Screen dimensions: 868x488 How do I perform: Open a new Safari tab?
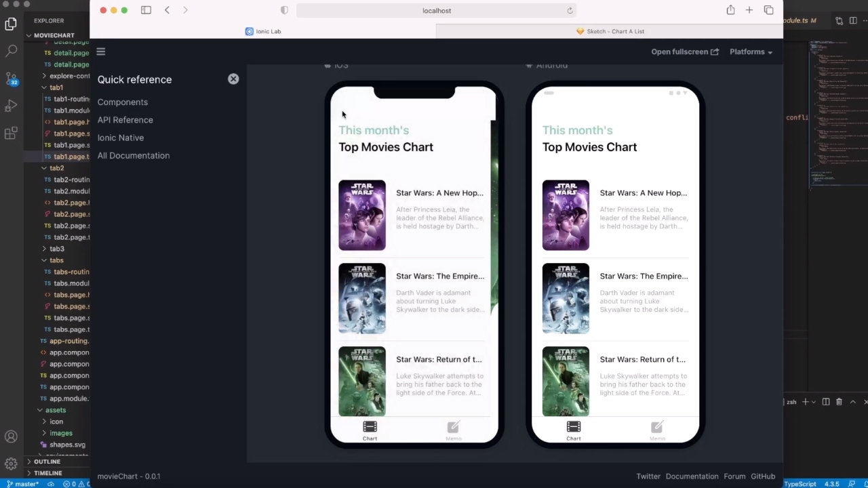pos(749,10)
